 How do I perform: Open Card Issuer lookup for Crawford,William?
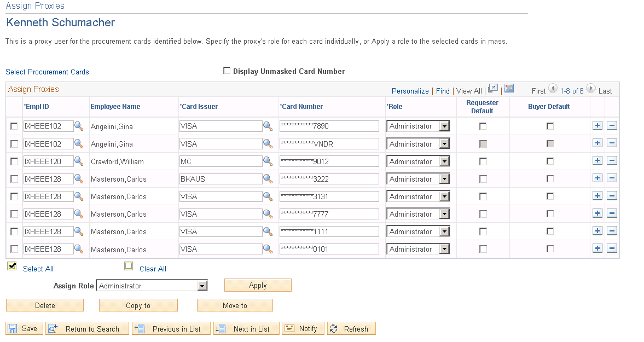268,161
